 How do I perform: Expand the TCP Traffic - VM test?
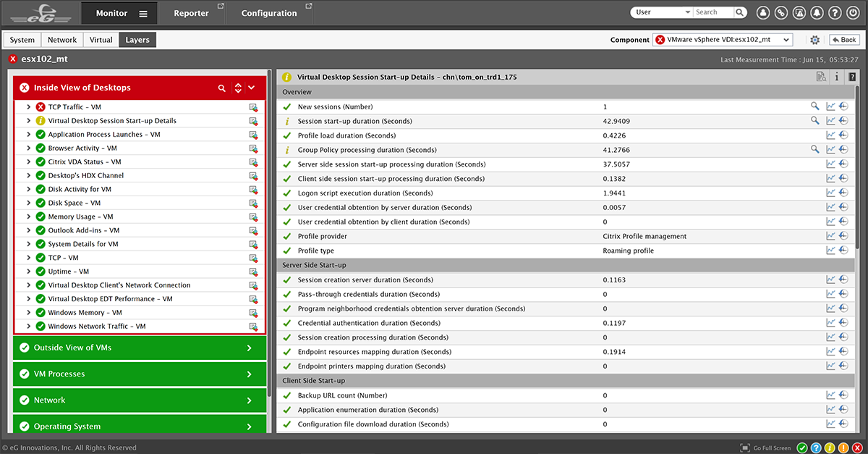[28, 107]
